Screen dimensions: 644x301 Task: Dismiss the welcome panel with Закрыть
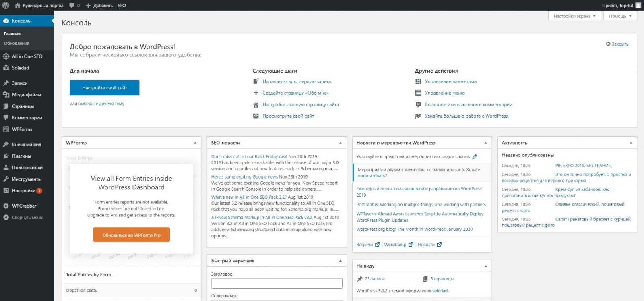(x=617, y=44)
